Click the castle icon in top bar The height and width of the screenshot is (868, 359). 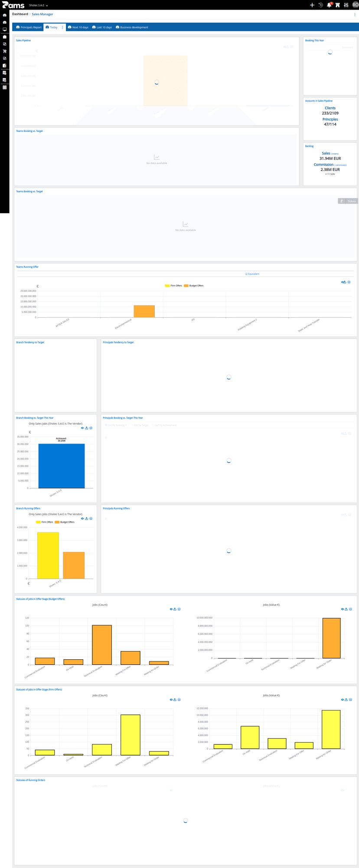click(338, 5)
